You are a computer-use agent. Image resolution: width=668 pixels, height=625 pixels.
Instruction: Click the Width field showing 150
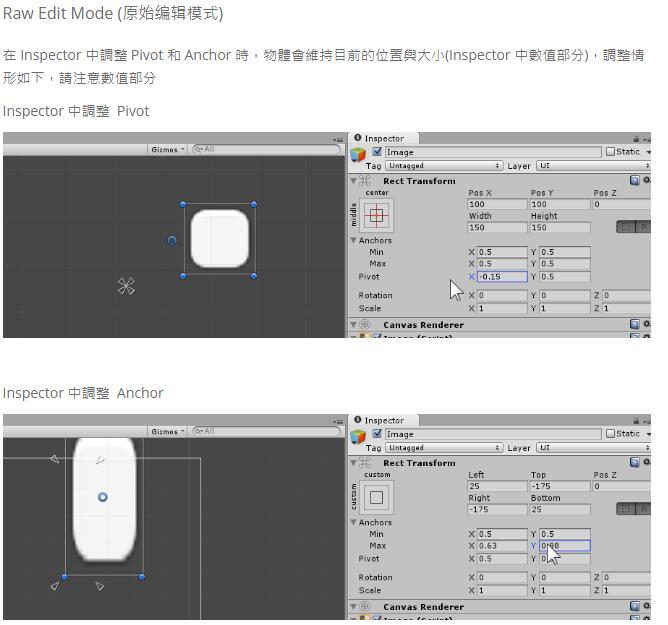click(498, 228)
